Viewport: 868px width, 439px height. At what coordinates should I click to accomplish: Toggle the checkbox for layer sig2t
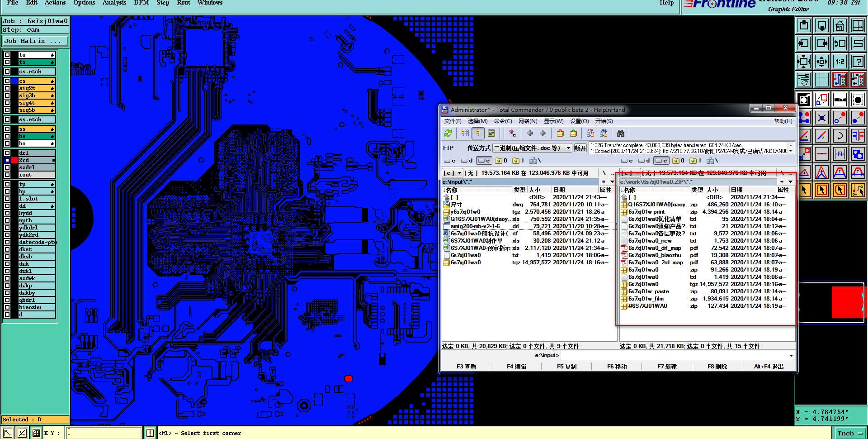click(7, 88)
